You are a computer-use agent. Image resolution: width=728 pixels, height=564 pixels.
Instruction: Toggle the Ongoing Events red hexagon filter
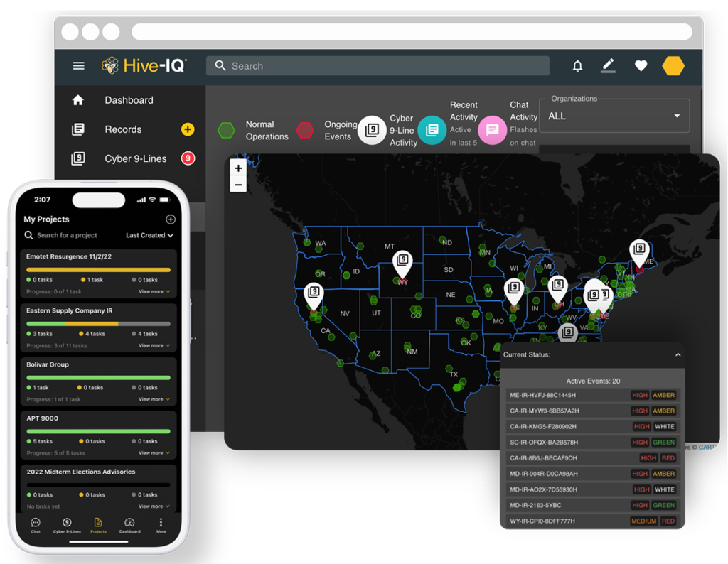click(x=305, y=130)
